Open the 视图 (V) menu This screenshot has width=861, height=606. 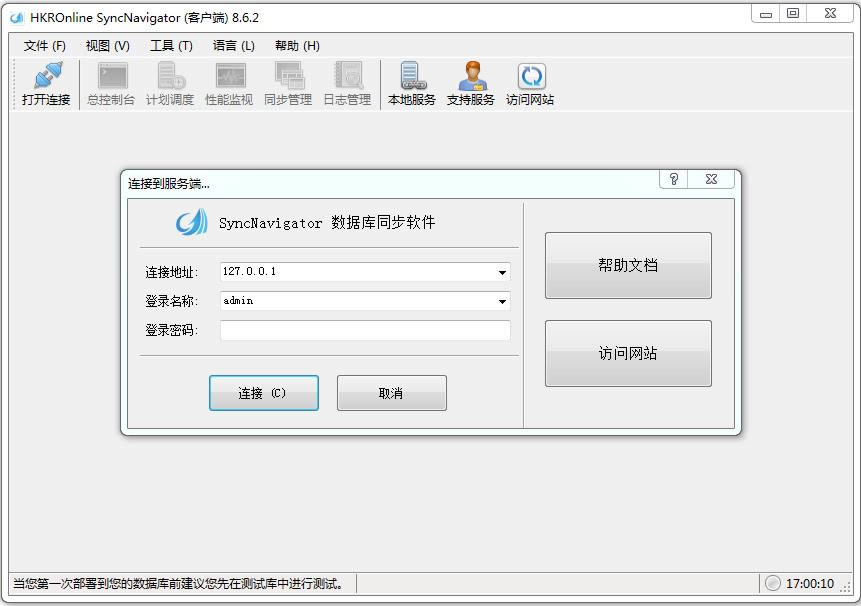point(108,46)
